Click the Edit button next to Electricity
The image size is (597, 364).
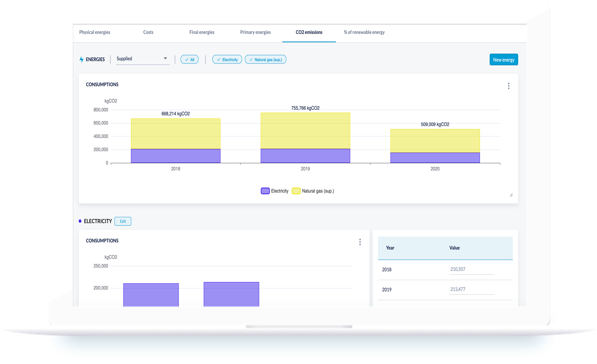(x=123, y=221)
